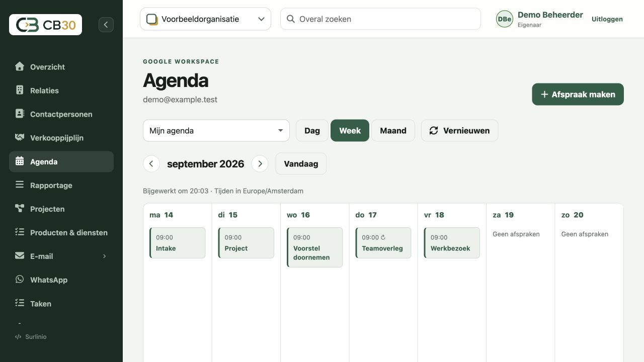Click the Afspraak maken button
This screenshot has width=644, height=362.
578,94
